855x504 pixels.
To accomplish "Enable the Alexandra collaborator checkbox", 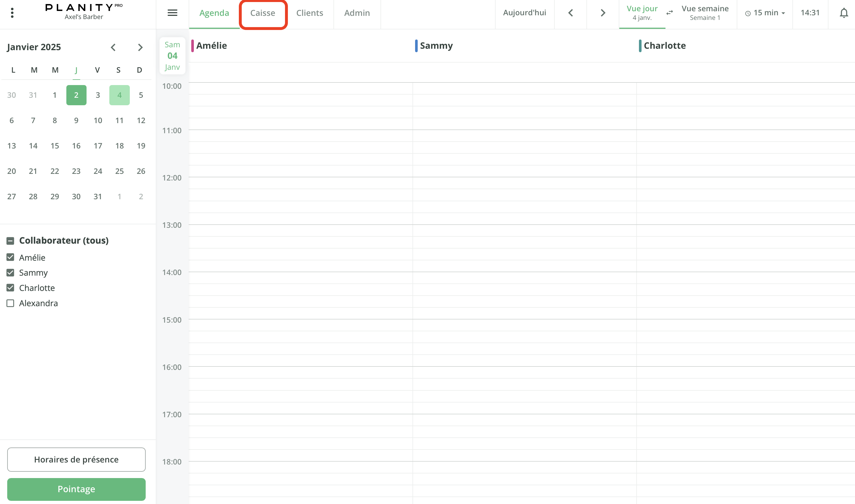I will 11,303.
